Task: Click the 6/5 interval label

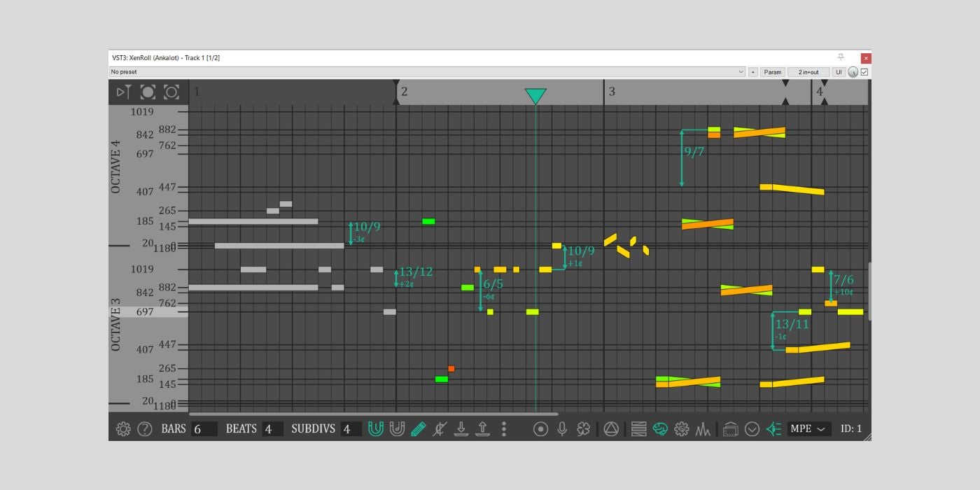Action: point(493,285)
